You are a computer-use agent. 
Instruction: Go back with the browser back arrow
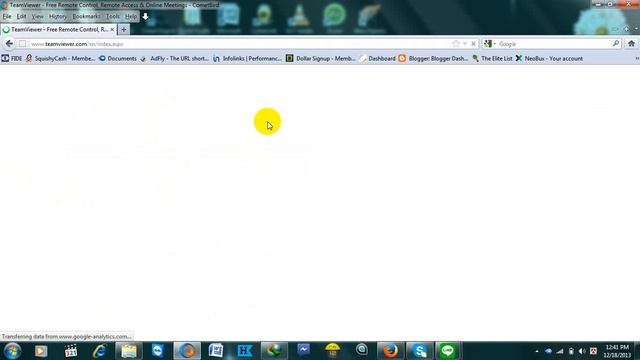point(9,44)
